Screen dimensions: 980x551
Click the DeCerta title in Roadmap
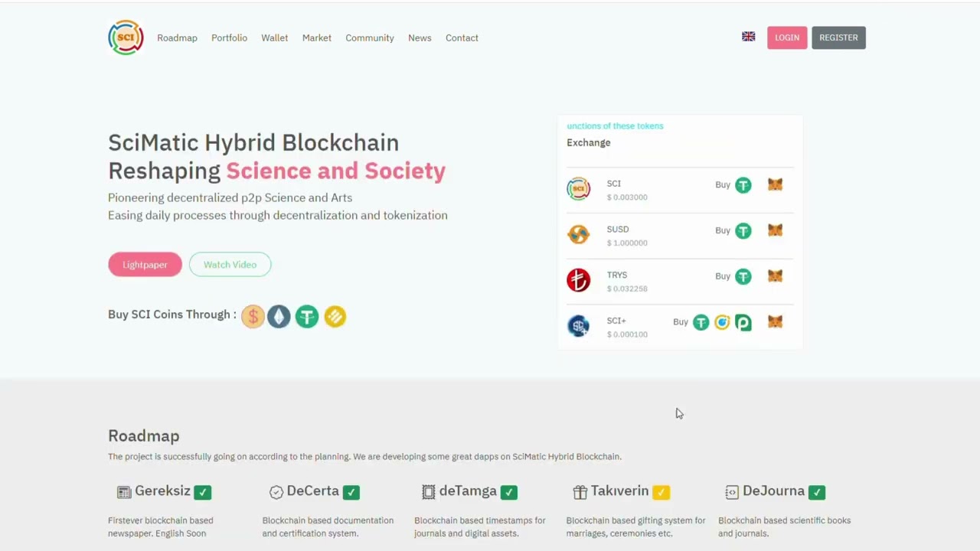pyautogui.click(x=313, y=491)
